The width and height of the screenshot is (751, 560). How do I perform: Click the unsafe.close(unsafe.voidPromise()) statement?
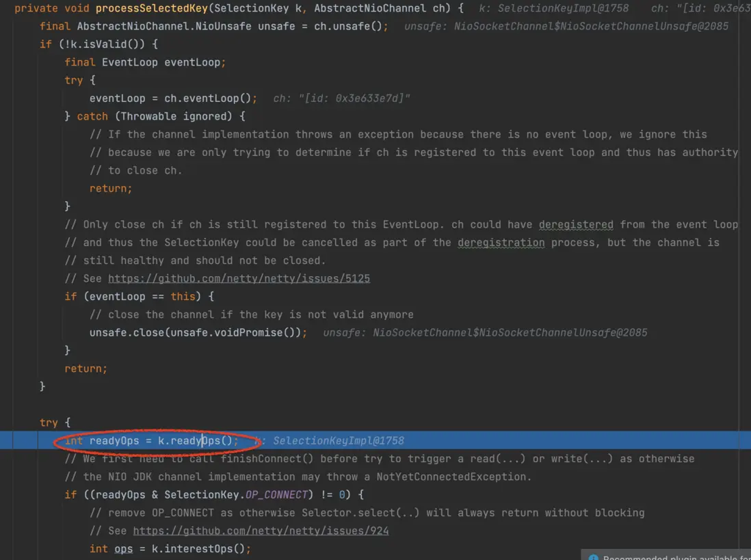point(198,332)
